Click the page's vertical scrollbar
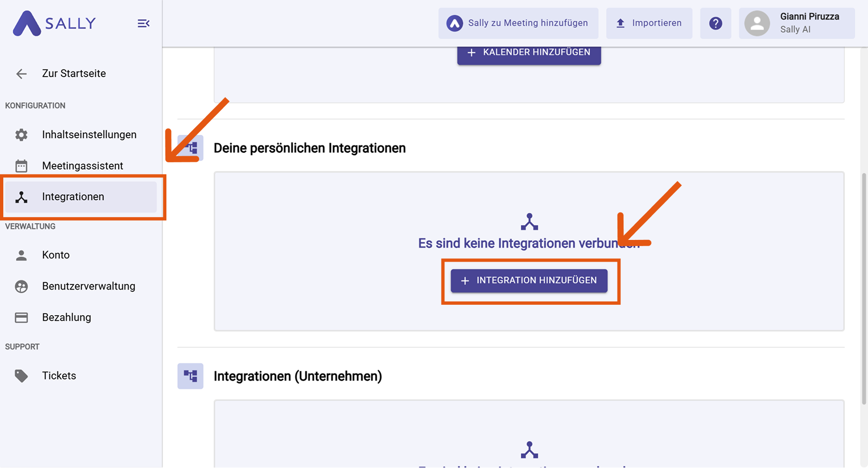This screenshot has width=868, height=468. pyautogui.click(x=864, y=289)
